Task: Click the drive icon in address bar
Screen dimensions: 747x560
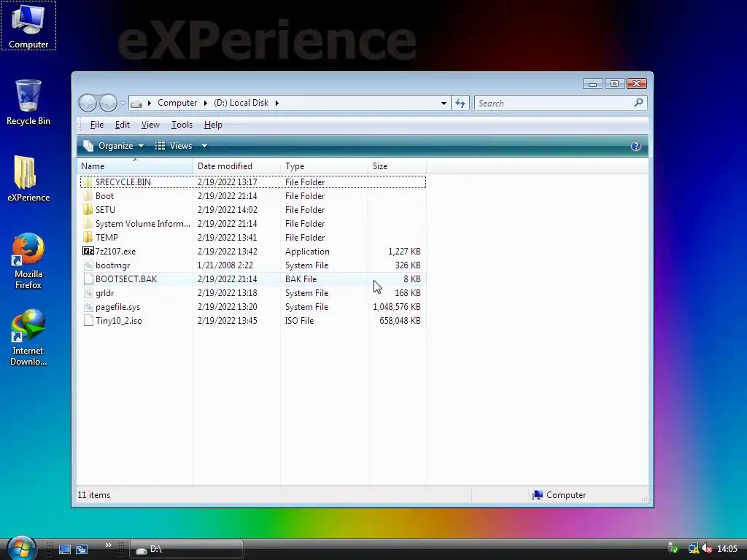Action: (x=136, y=104)
